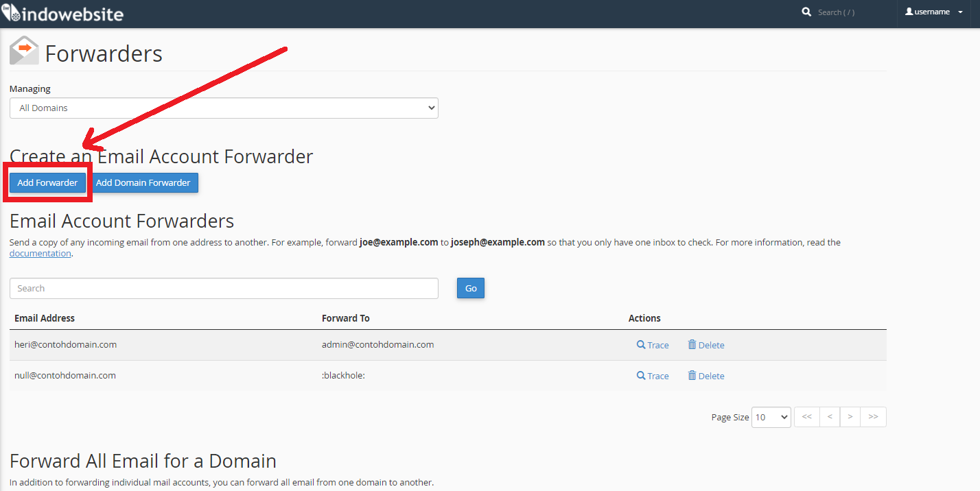Image resolution: width=980 pixels, height=491 pixels.
Task: Go to the next page of forwarders
Action: click(850, 416)
